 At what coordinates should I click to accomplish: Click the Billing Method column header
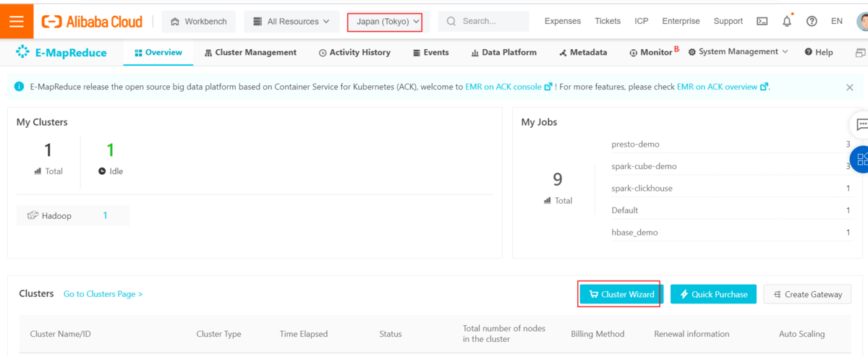(x=597, y=334)
